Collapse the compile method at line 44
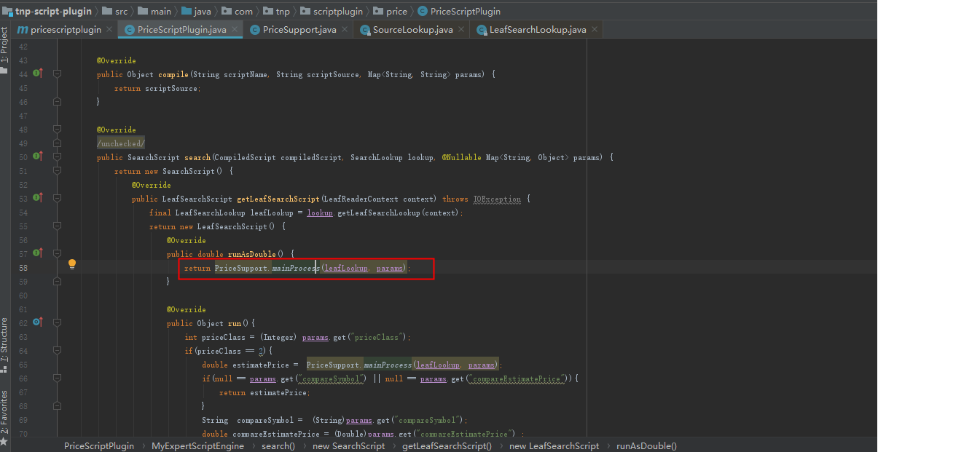980x452 pixels. [58, 74]
